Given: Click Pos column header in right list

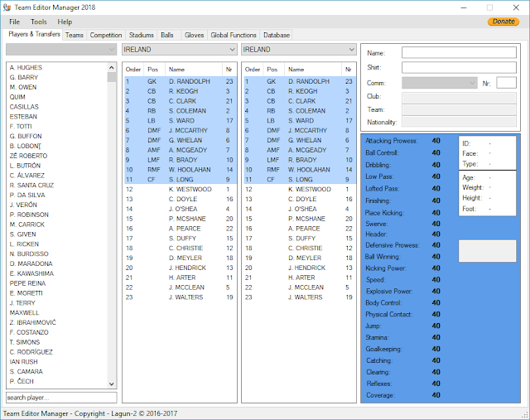Looking at the screenshot, I should [x=273, y=70].
